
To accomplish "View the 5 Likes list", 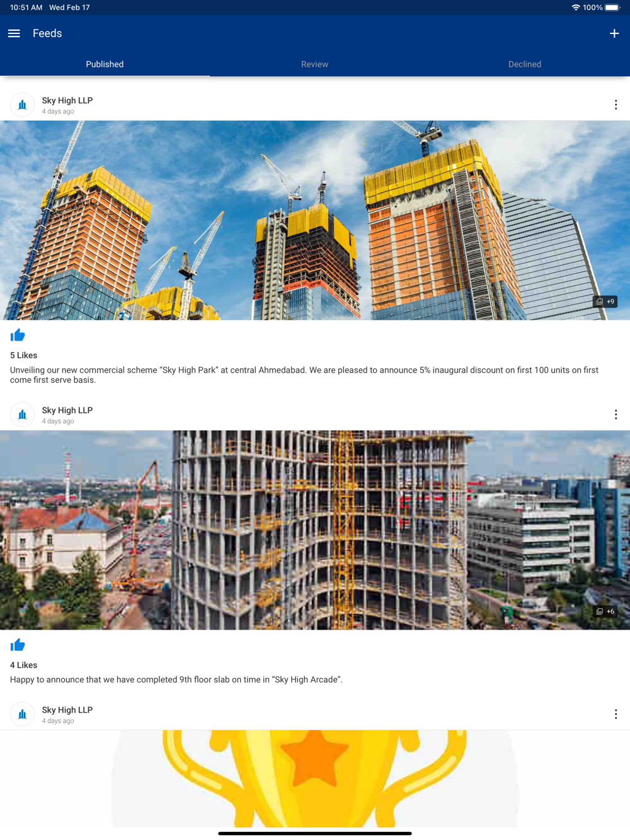I will click(x=23, y=355).
